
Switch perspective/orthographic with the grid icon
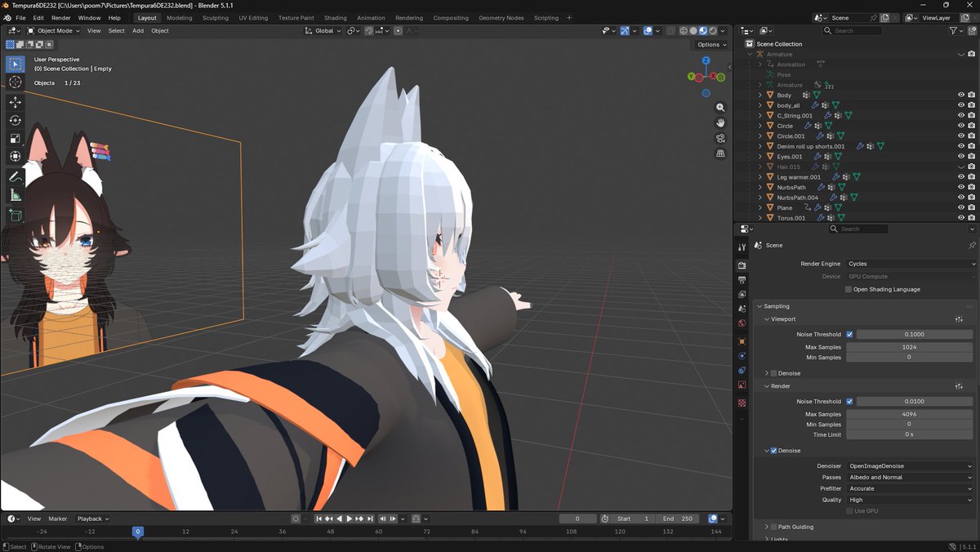pos(720,154)
